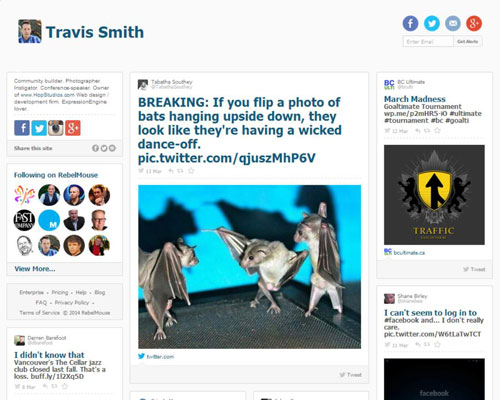The width and height of the screenshot is (500, 400).
Task: Open the March Madness post title
Action: coord(415,99)
